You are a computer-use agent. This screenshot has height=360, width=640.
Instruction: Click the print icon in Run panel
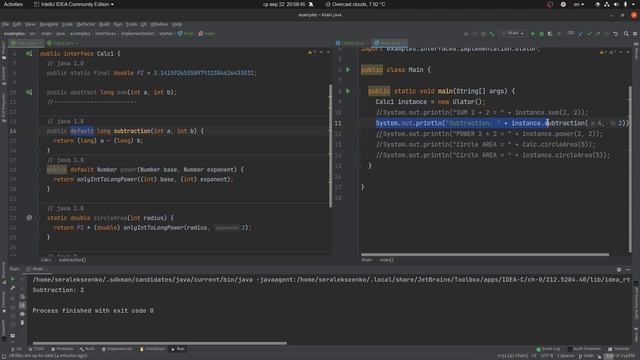click(x=22, y=314)
